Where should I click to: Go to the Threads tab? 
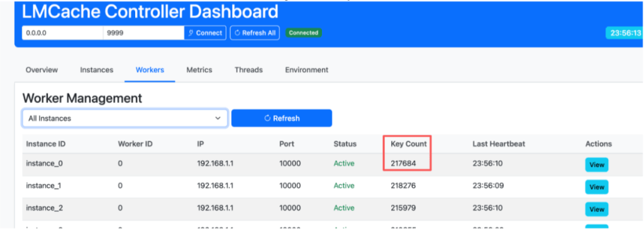[248, 70]
